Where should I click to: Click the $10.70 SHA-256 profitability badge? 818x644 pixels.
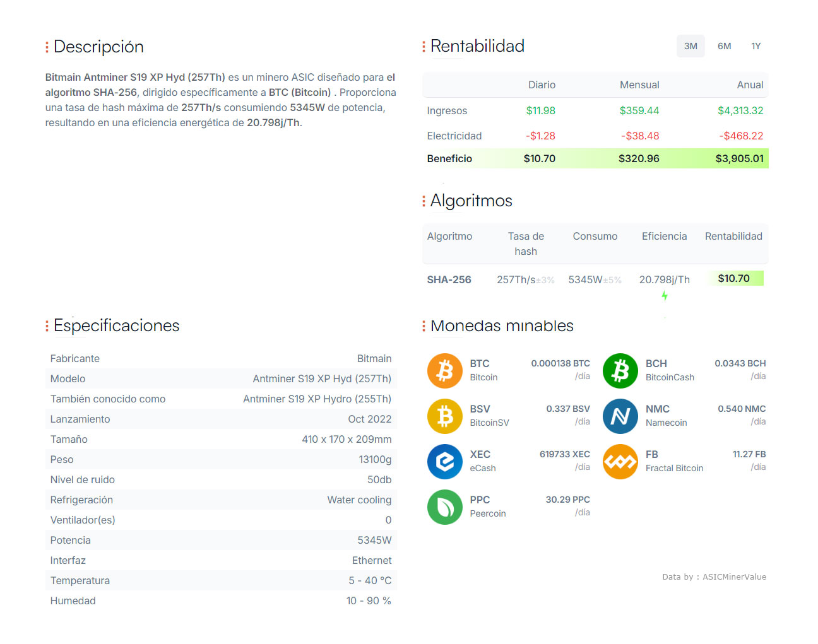tap(734, 278)
